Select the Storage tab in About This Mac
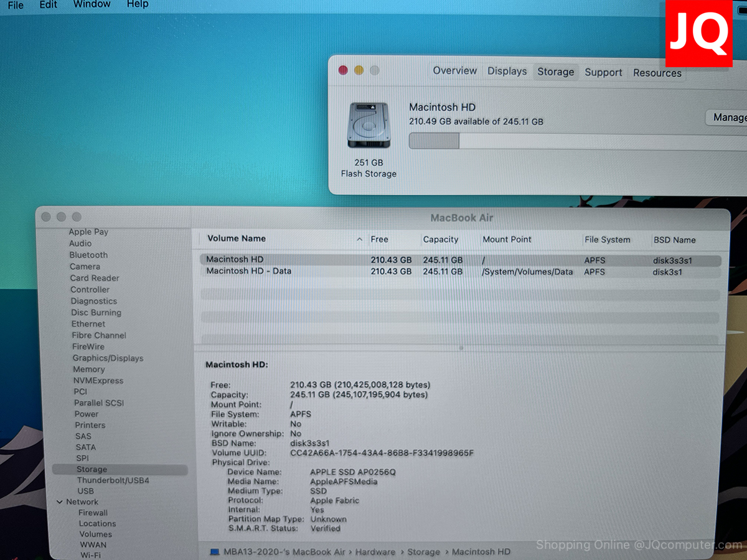The width and height of the screenshot is (747, 560). [x=556, y=72]
